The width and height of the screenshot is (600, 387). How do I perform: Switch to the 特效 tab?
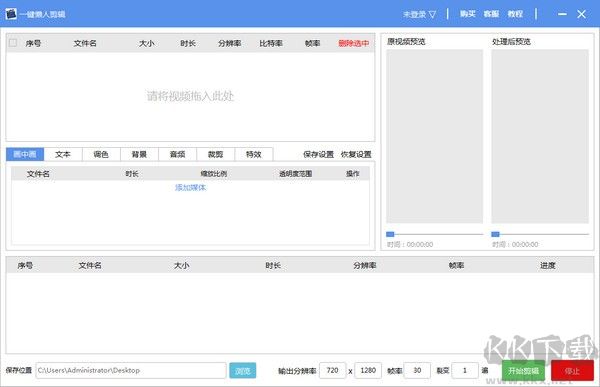tap(254, 154)
